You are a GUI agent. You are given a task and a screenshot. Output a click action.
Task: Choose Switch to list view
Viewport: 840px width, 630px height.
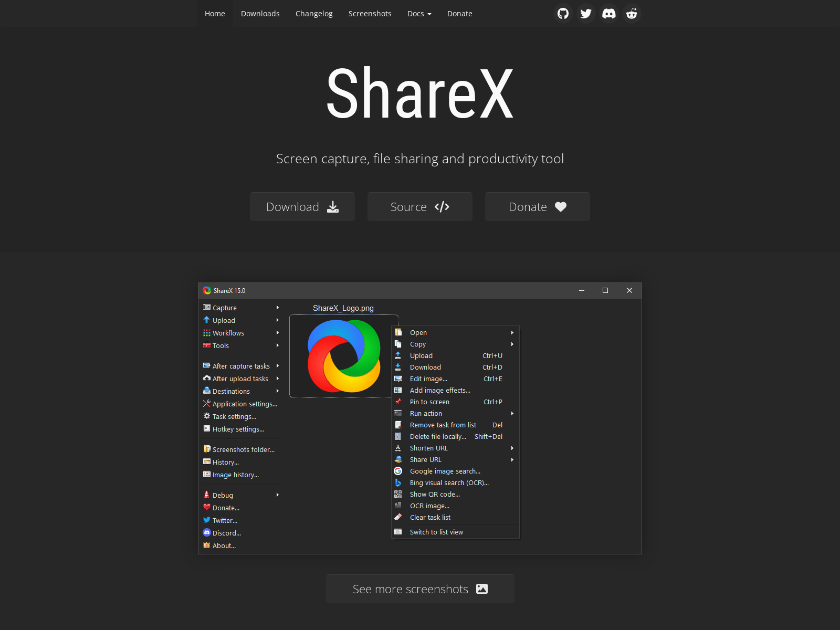coord(455,532)
